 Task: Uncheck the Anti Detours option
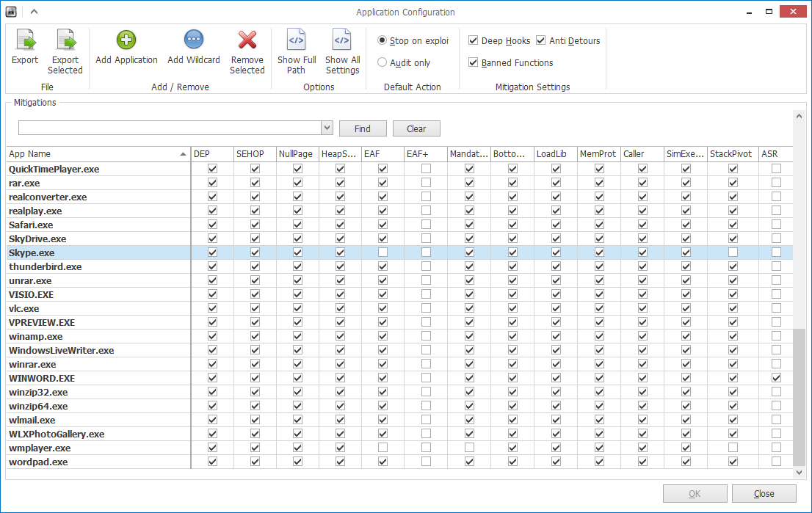[x=541, y=41]
